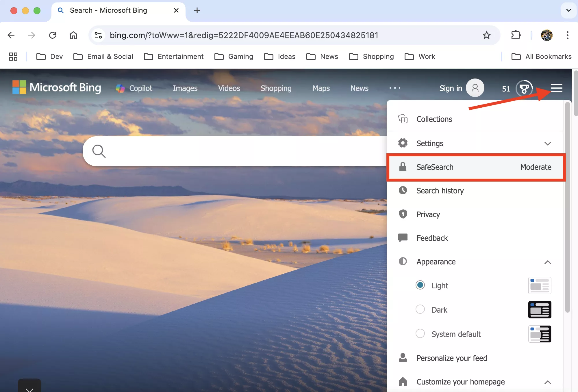Click the site information icon in address bar

pos(98,35)
